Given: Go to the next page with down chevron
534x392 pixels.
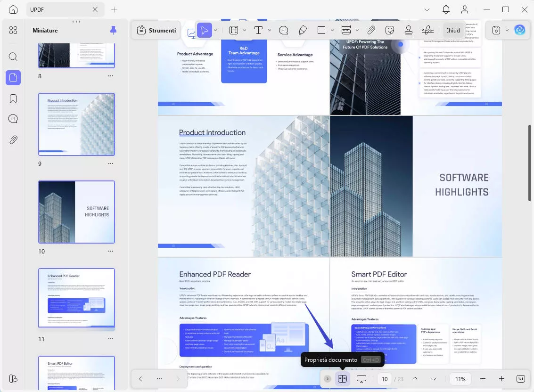Looking at the screenshot, I should coord(434,379).
